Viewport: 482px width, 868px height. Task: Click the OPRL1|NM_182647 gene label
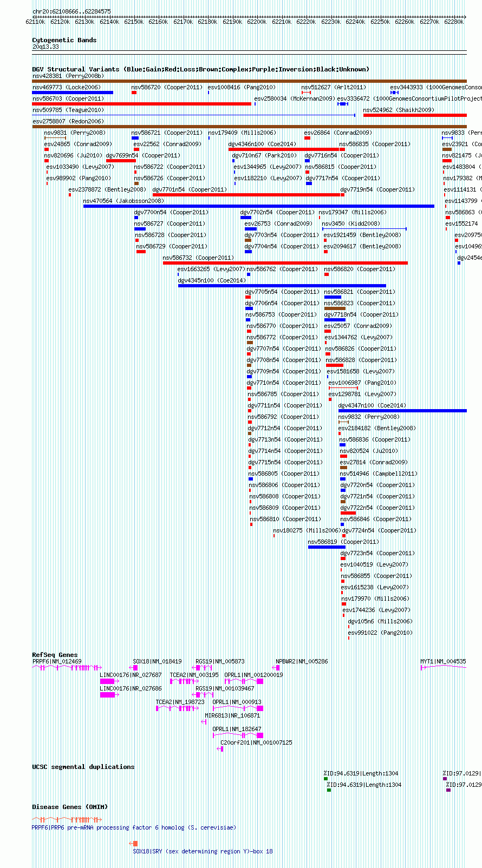pyautogui.click(x=237, y=729)
